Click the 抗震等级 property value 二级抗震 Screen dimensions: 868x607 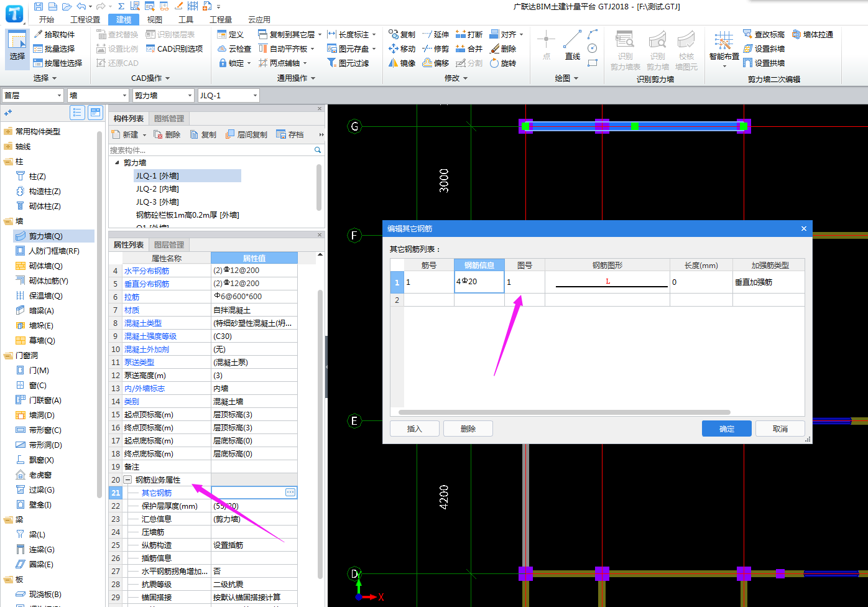point(254,584)
